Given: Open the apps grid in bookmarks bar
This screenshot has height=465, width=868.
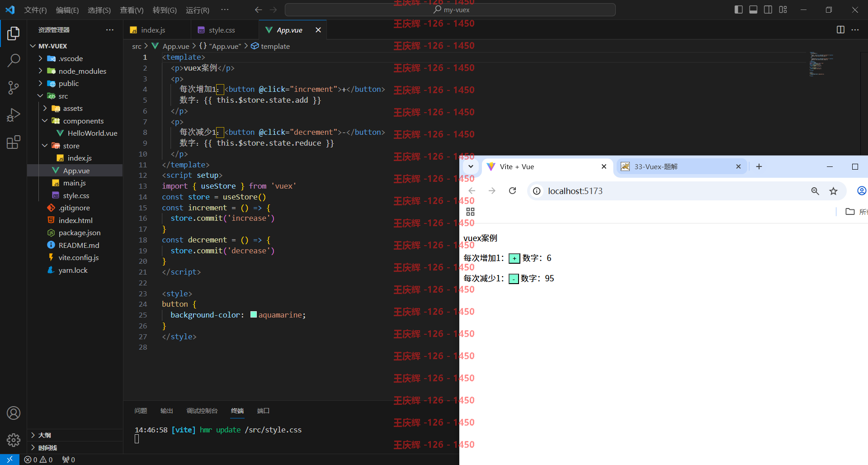Looking at the screenshot, I should pyautogui.click(x=470, y=212).
